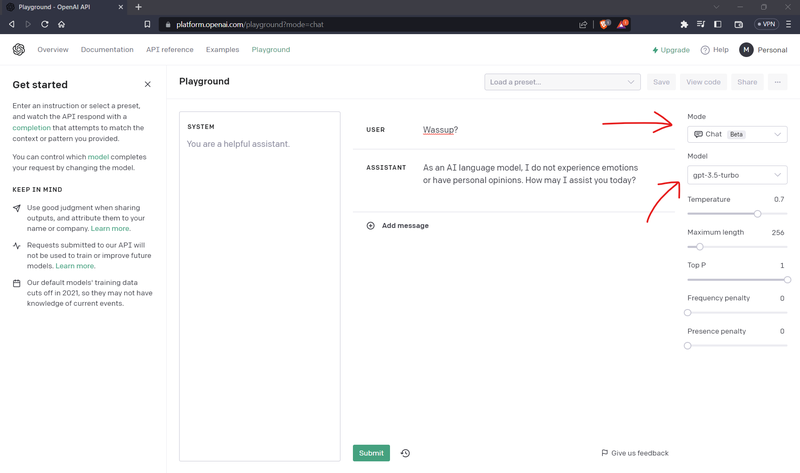Bookmark this page icon

tap(147, 24)
